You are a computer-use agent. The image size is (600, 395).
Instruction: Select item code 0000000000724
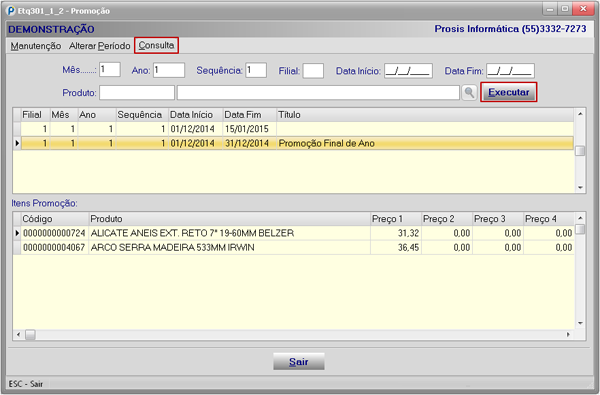54,233
